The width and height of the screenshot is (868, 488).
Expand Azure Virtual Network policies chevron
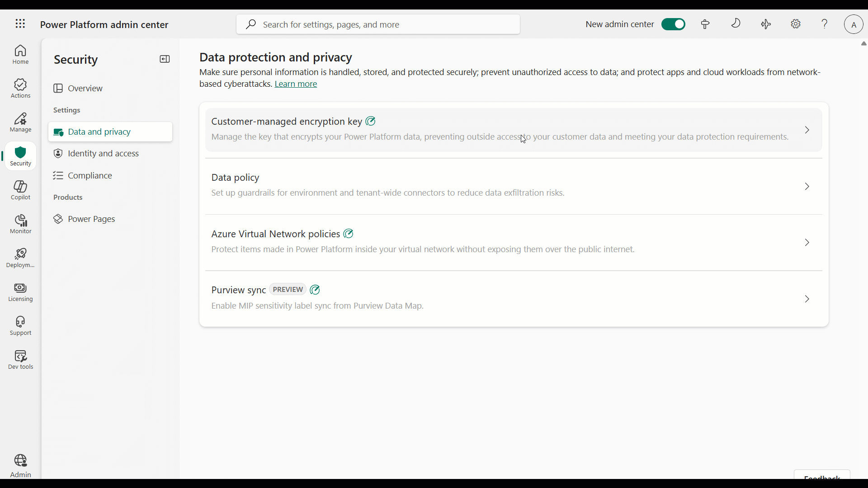coord(807,243)
